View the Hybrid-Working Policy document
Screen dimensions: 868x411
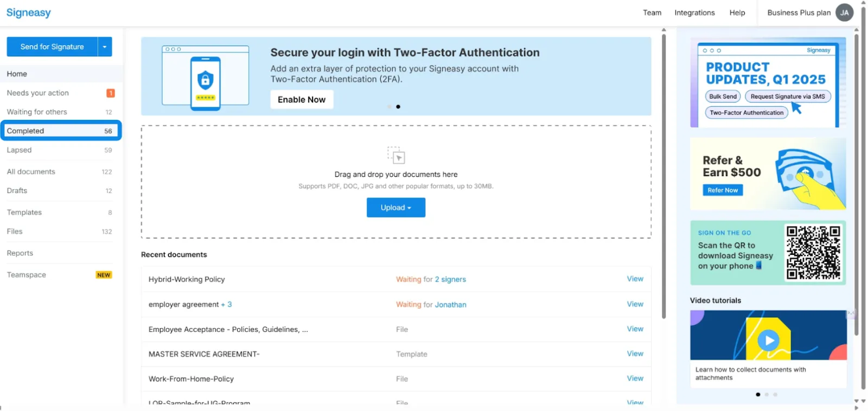(x=635, y=279)
